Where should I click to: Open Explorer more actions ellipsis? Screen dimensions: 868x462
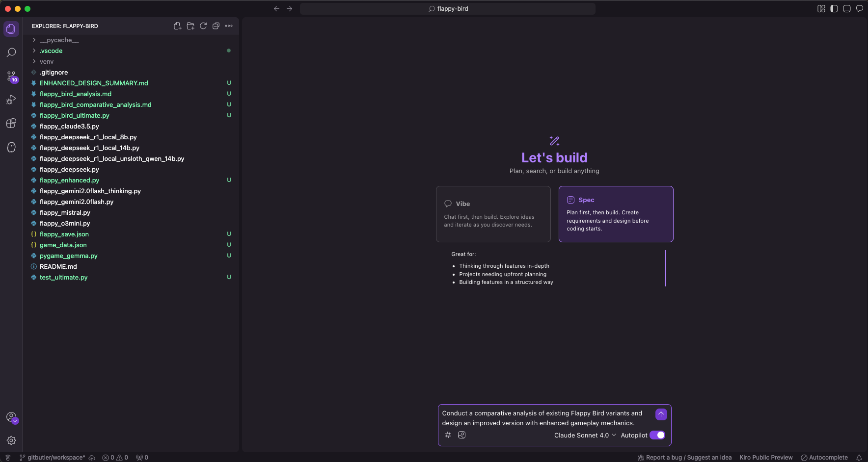(x=229, y=26)
